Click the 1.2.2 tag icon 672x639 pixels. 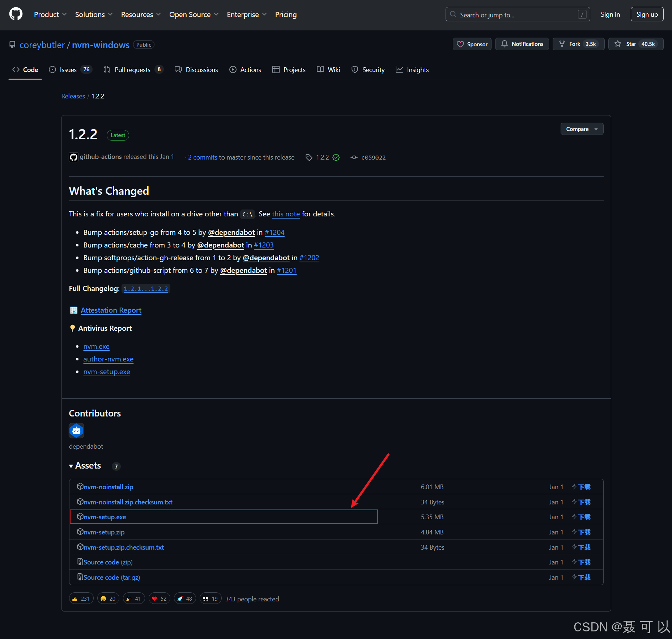(x=309, y=157)
